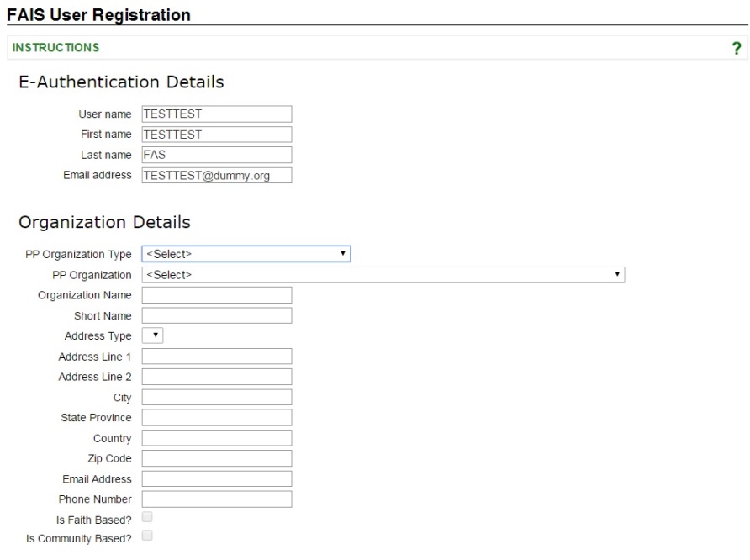Click the Zip Code field
The image size is (750, 560).
216,458
